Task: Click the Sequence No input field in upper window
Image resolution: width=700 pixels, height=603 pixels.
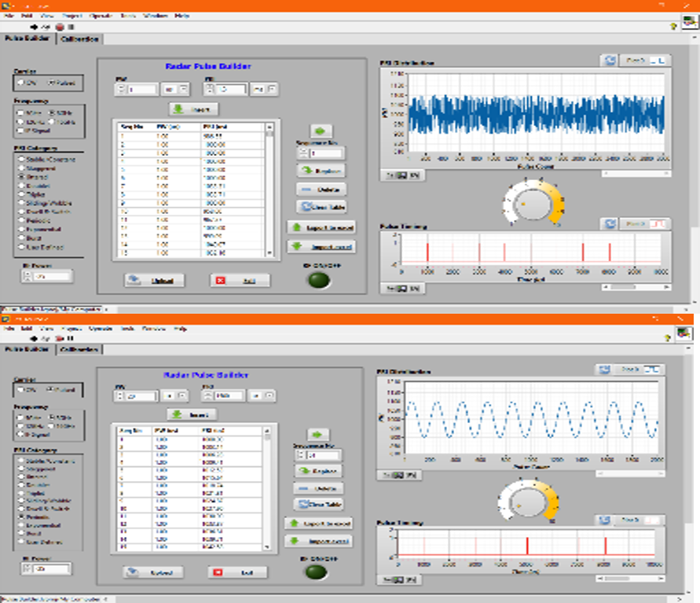Action: coord(325,154)
